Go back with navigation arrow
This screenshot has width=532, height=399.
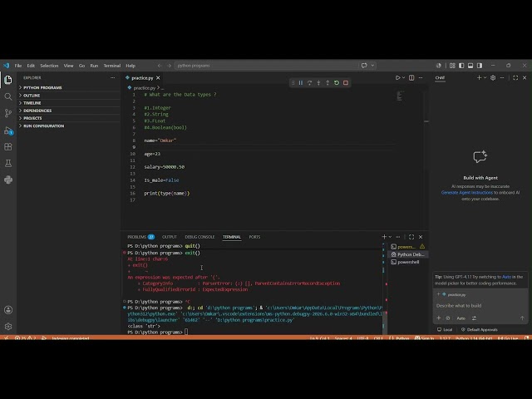[160, 66]
